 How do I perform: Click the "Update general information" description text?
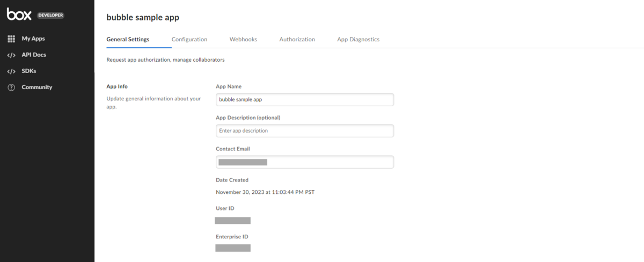point(153,103)
